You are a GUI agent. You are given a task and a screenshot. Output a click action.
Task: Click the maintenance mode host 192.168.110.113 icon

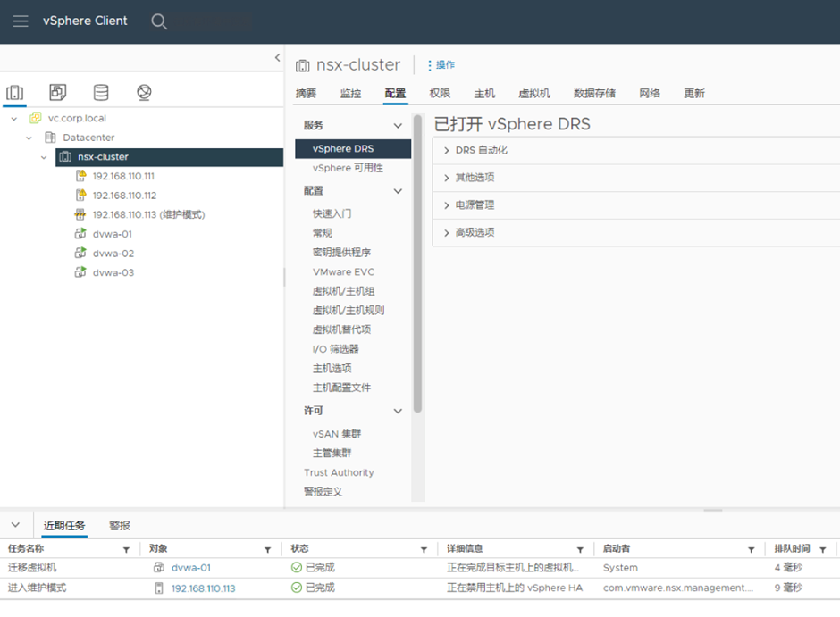click(x=80, y=214)
